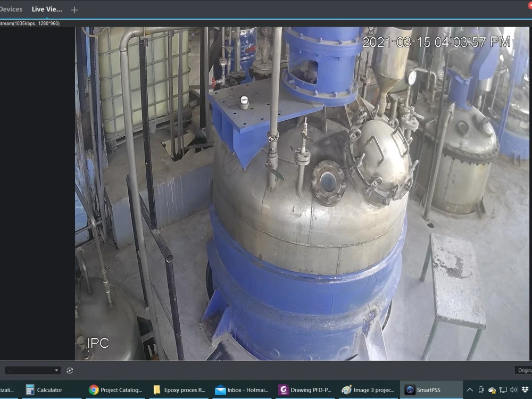Image resolution: width=532 pixels, height=399 pixels.
Task: Open a new tab with the plus icon
Action: pos(74,9)
